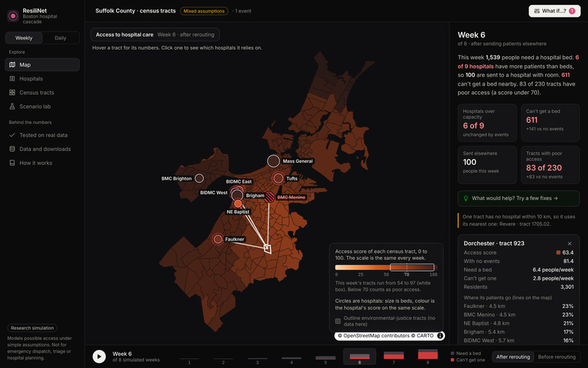The height and width of the screenshot is (368, 588).
Task: Switch to Weekly view
Action: pyautogui.click(x=24, y=38)
